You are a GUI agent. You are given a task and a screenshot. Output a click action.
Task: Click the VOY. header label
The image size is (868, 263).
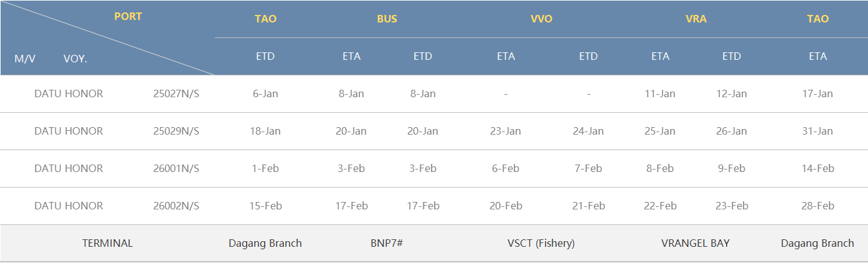(75, 59)
